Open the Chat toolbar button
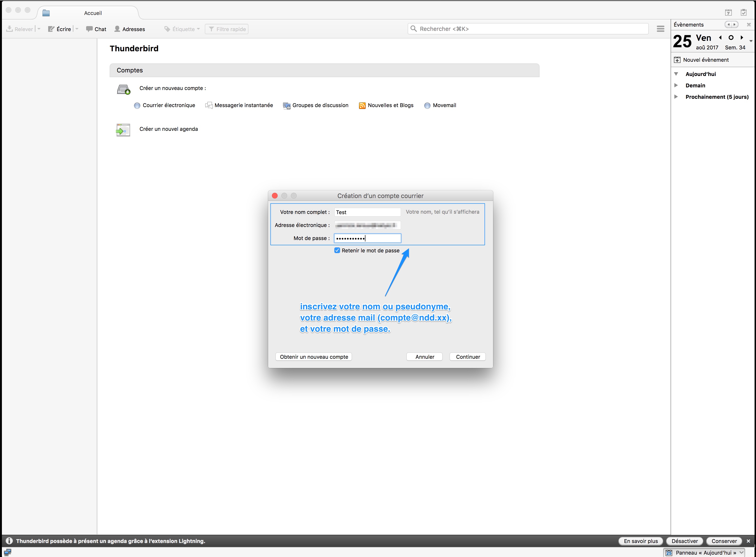Image resolution: width=756 pixels, height=557 pixels. coord(96,29)
